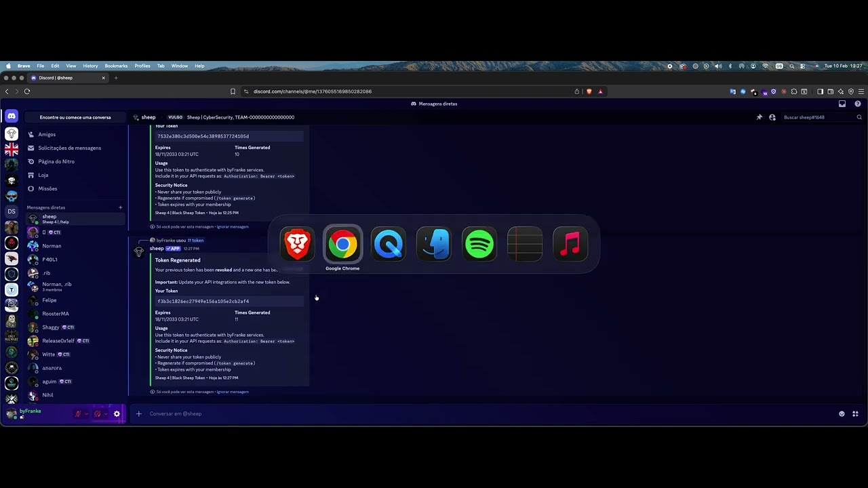Viewport: 868px width, 488px height.
Task: Select the Discord | @sheep tab
Action: click(68, 78)
